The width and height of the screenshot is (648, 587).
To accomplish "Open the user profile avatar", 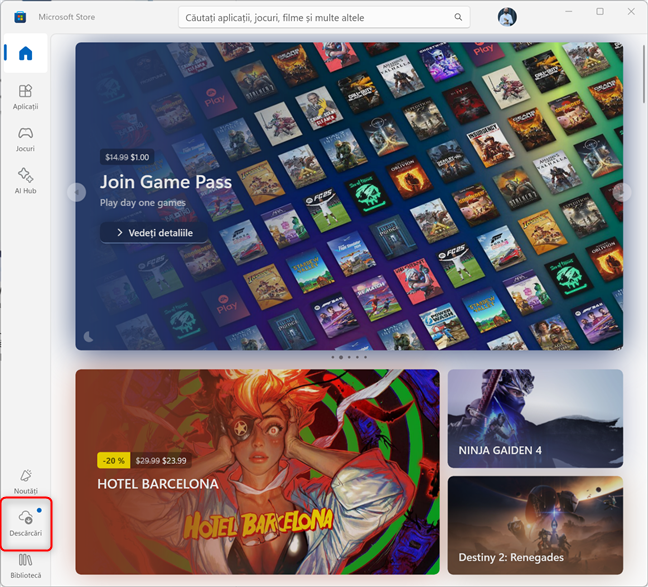I will [507, 18].
